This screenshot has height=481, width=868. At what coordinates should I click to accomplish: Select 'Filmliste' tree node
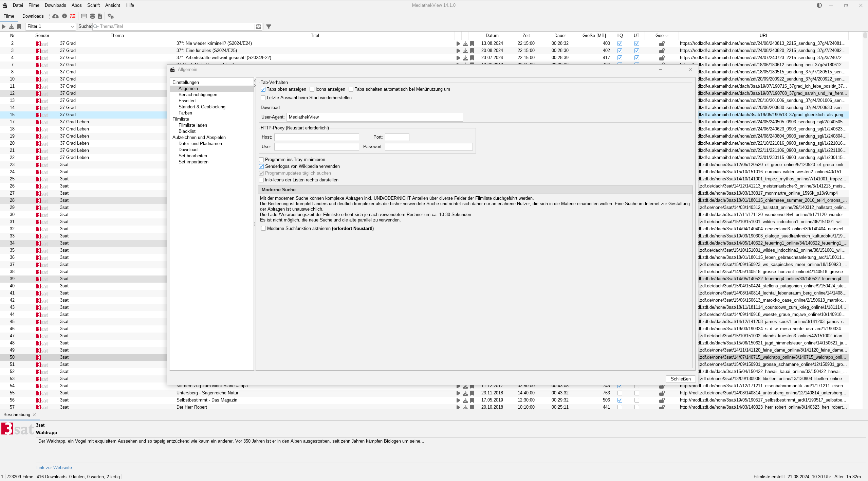181,119
